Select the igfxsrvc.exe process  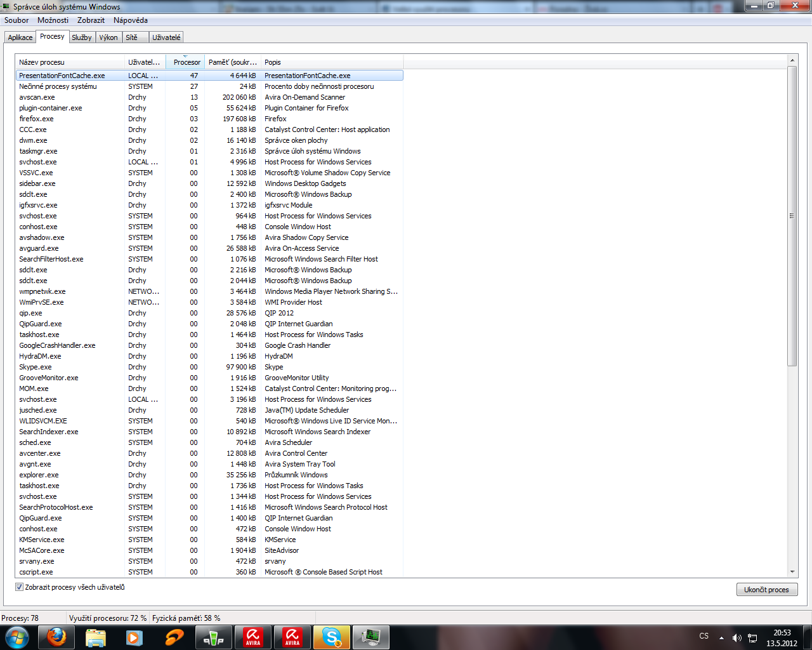pyautogui.click(x=209, y=205)
